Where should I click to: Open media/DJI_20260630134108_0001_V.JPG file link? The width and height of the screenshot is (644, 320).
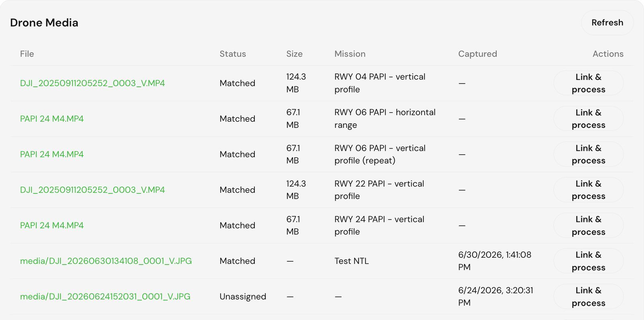click(106, 261)
